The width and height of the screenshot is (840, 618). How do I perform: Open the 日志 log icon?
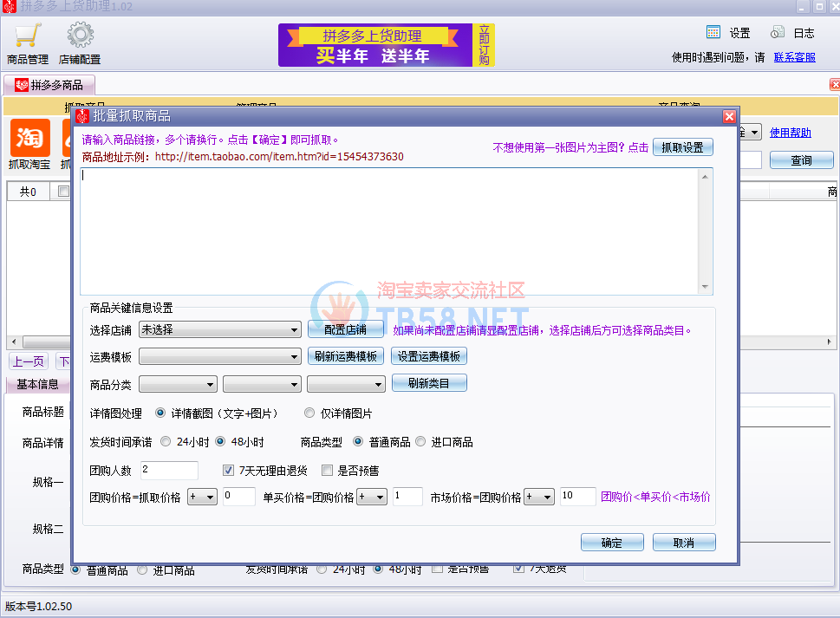click(778, 32)
